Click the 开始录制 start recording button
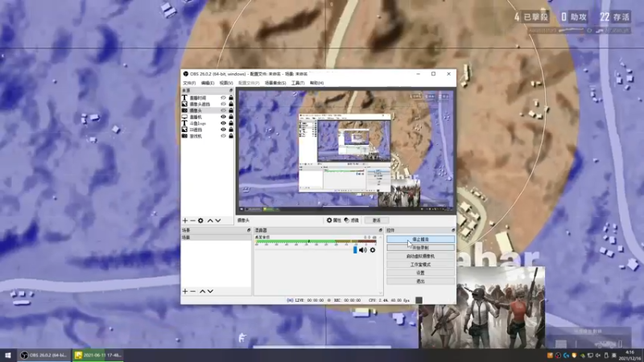The image size is (644, 362). (x=420, y=248)
